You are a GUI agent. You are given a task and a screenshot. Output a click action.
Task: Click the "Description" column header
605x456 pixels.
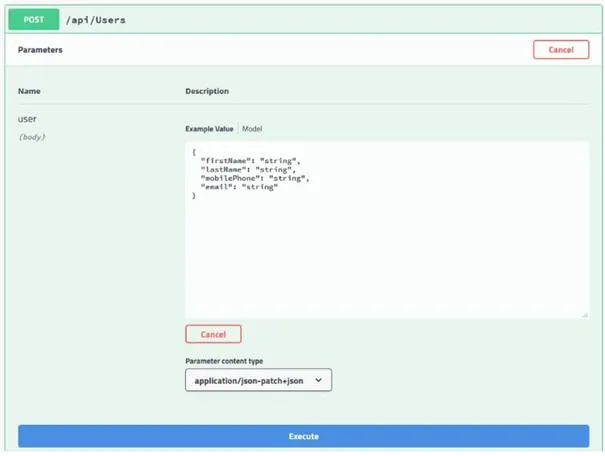point(207,91)
